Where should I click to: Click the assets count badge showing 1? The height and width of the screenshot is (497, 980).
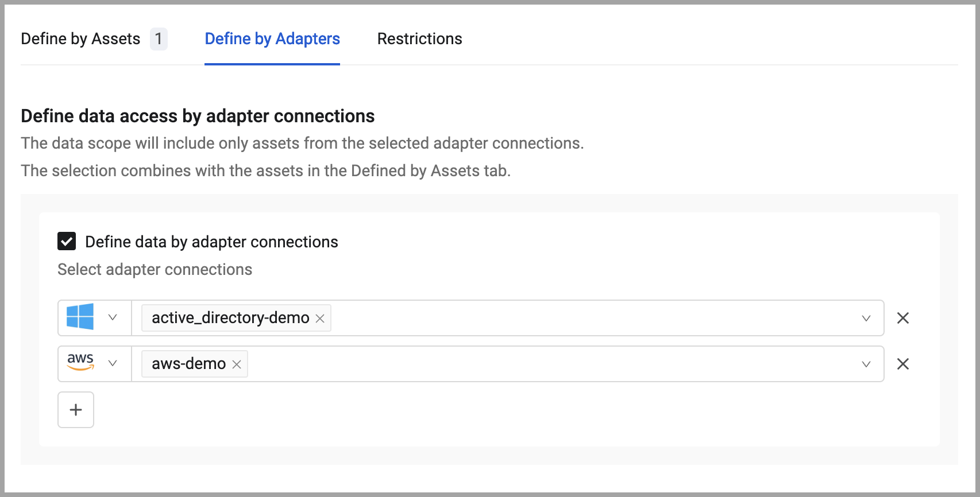pyautogui.click(x=159, y=39)
